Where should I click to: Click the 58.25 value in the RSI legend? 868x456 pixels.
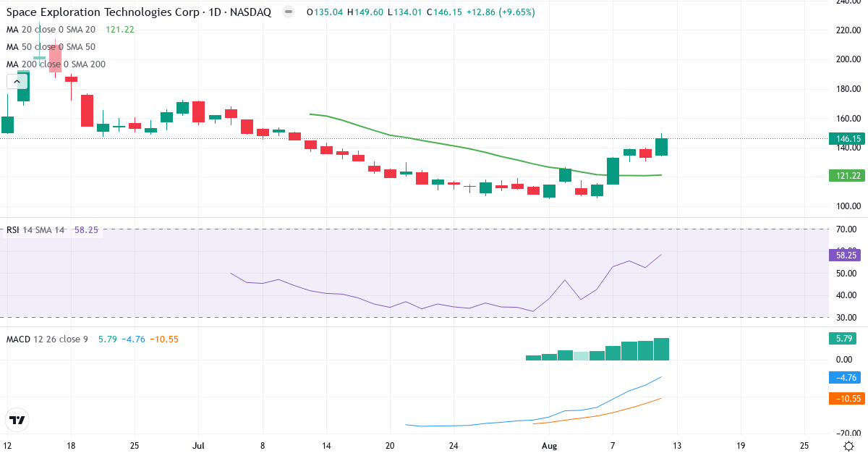tap(86, 230)
